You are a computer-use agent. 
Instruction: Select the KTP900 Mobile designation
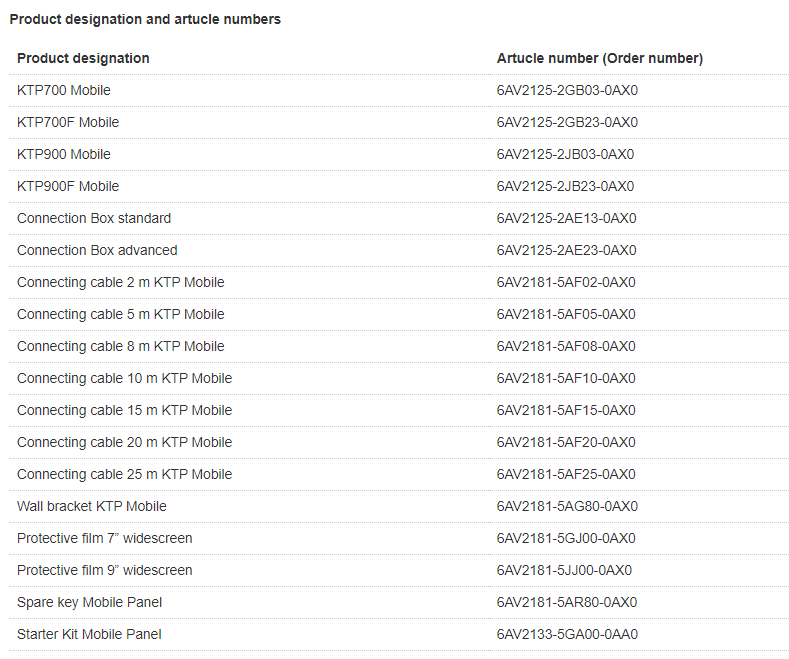coord(64,154)
